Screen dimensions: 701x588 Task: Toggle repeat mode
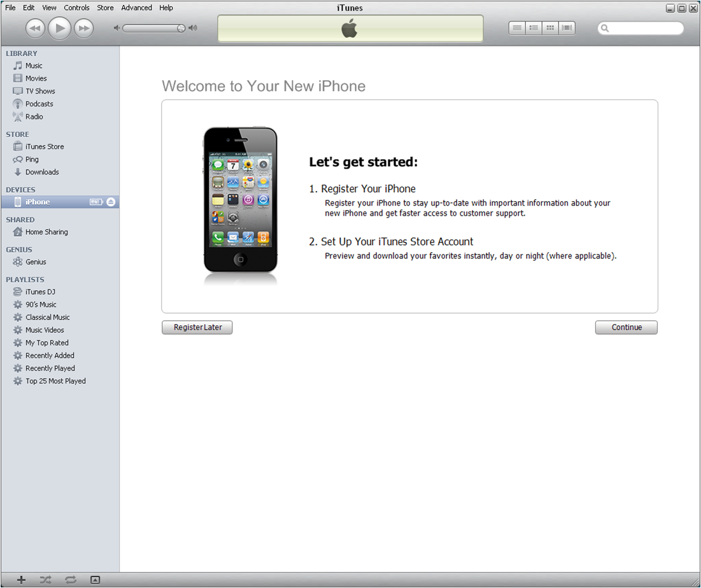pos(70,580)
